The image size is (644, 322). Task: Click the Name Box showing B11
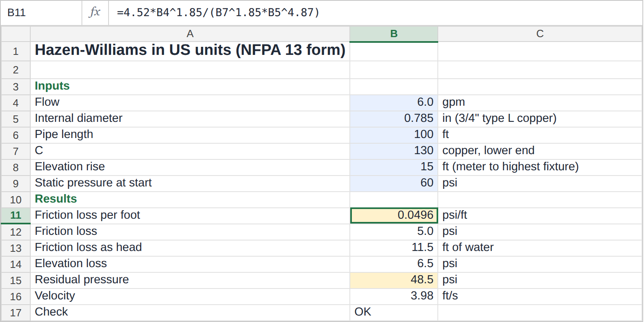42,13
